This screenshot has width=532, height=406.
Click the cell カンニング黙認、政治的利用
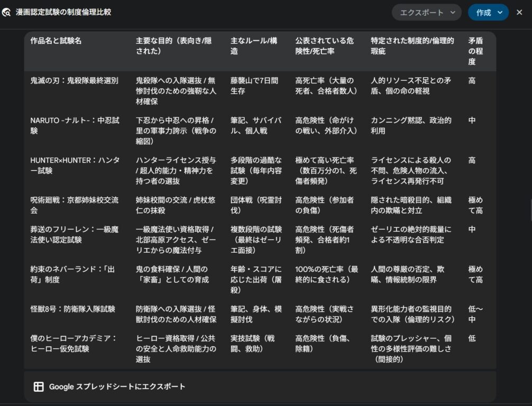pos(411,125)
